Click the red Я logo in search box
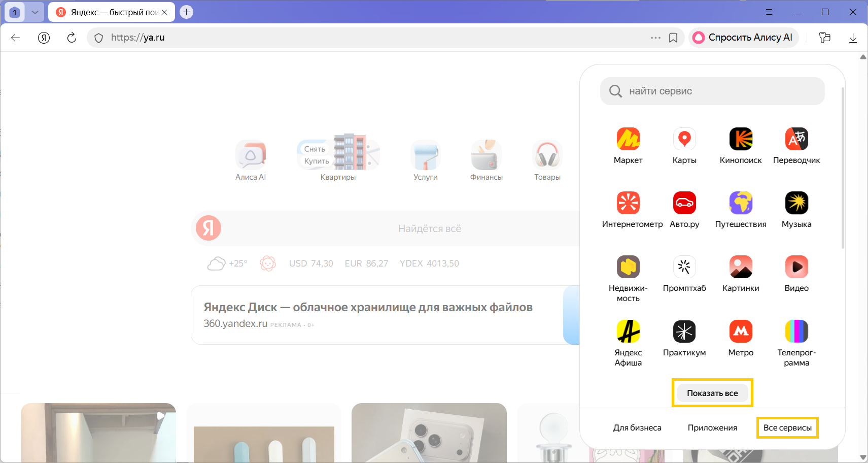Image resolution: width=868 pixels, height=463 pixels. pos(209,228)
